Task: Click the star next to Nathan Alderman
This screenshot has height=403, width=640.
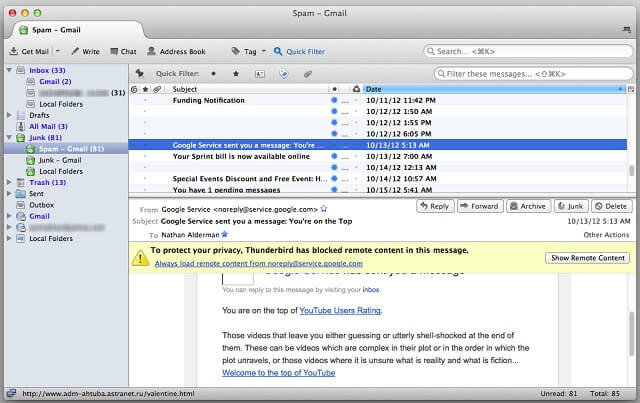Action: (x=224, y=234)
